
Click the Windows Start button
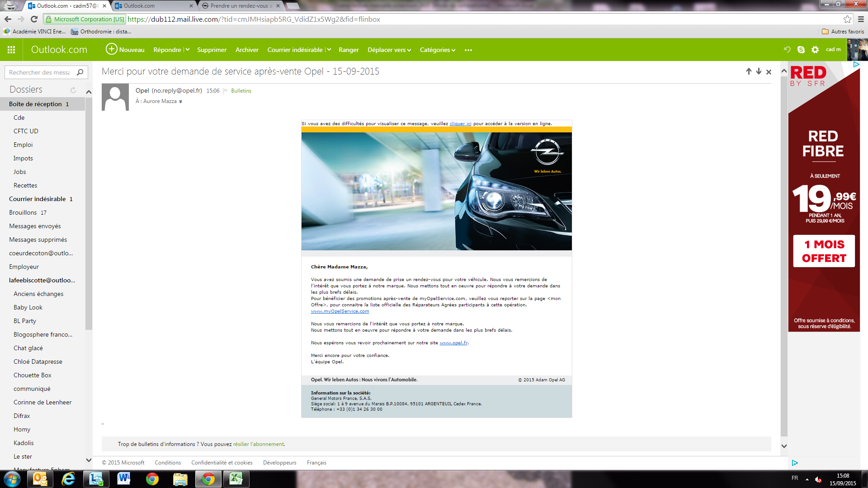click(12, 479)
